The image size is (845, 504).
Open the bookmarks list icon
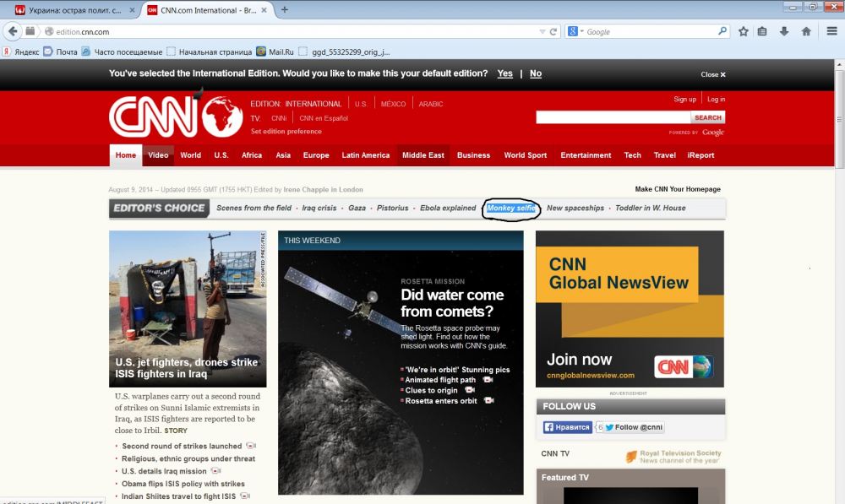(x=762, y=32)
